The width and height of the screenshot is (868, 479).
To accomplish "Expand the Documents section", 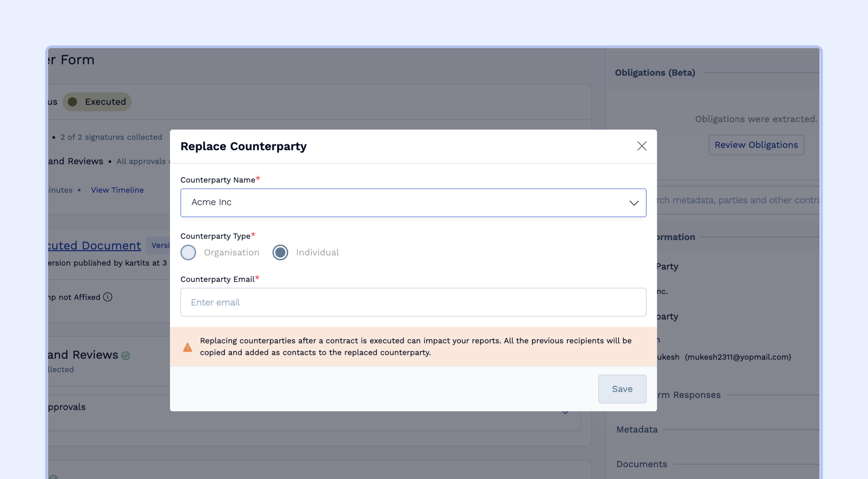I will click(x=642, y=464).
